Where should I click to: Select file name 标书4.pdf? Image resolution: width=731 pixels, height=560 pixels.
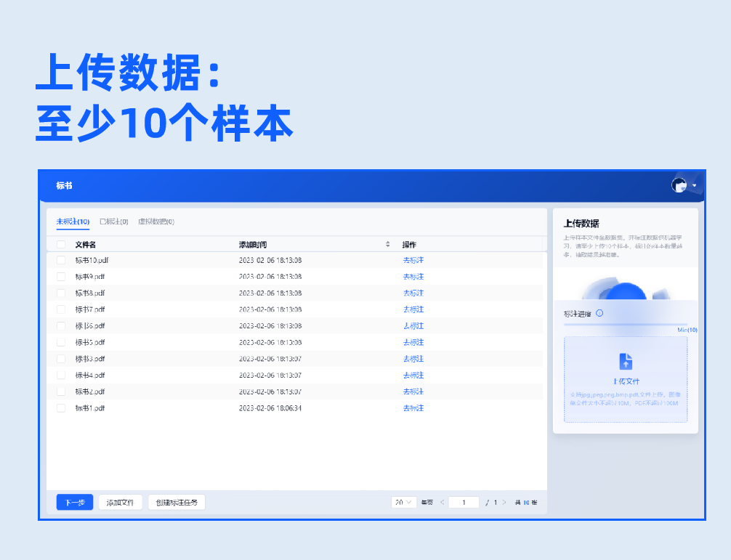pyautogui.click(x=90, y=375)
